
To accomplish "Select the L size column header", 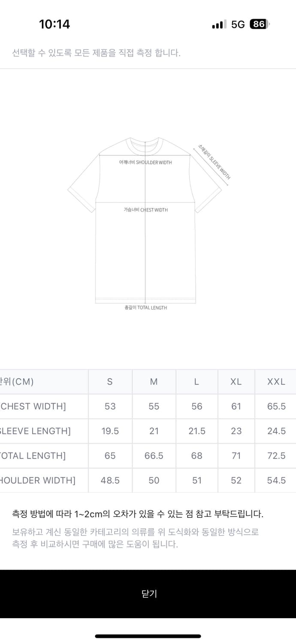I will (x=197, y=382).
